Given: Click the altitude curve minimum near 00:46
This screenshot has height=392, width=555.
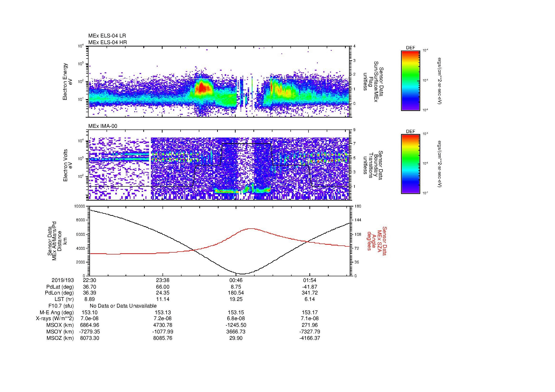Looking at the screenshot, I should [x=242, y=274].
